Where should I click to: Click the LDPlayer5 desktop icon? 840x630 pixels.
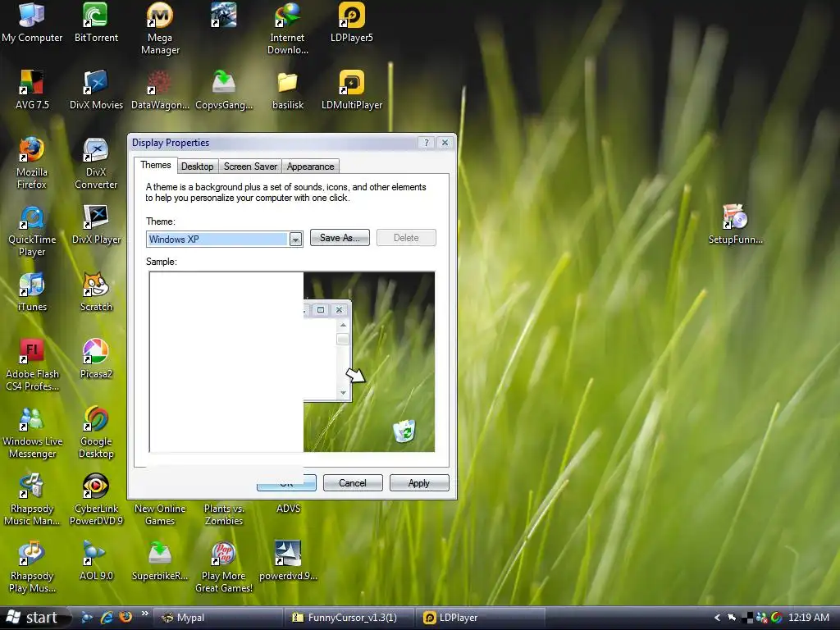point(351,24)
